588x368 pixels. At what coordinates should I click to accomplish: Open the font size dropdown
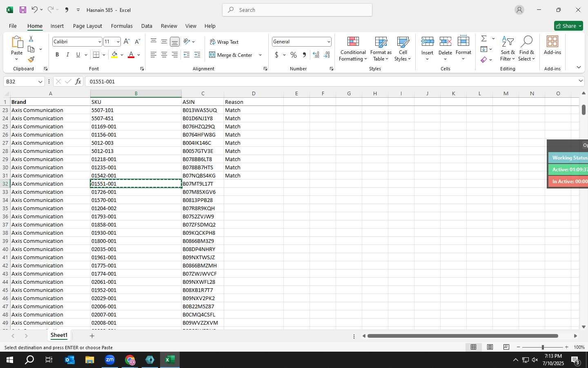coord(118,42)
